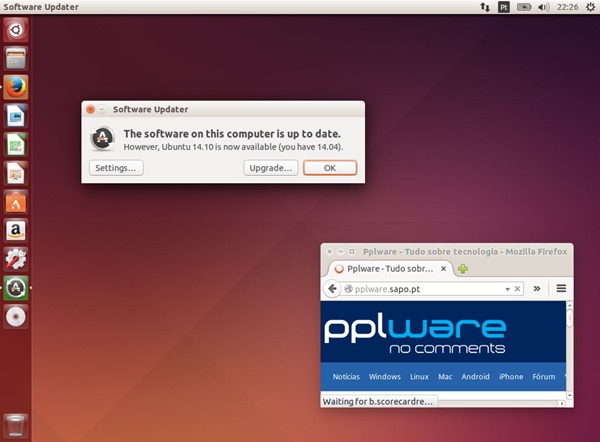Click scroll down arrow in Firefox page

tap(569, 395)
